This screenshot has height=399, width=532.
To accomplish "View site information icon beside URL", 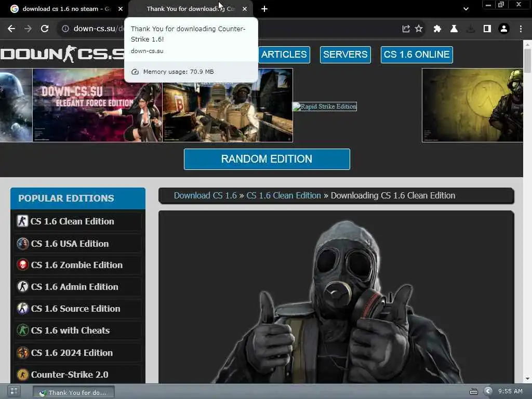I will (65, 29).
